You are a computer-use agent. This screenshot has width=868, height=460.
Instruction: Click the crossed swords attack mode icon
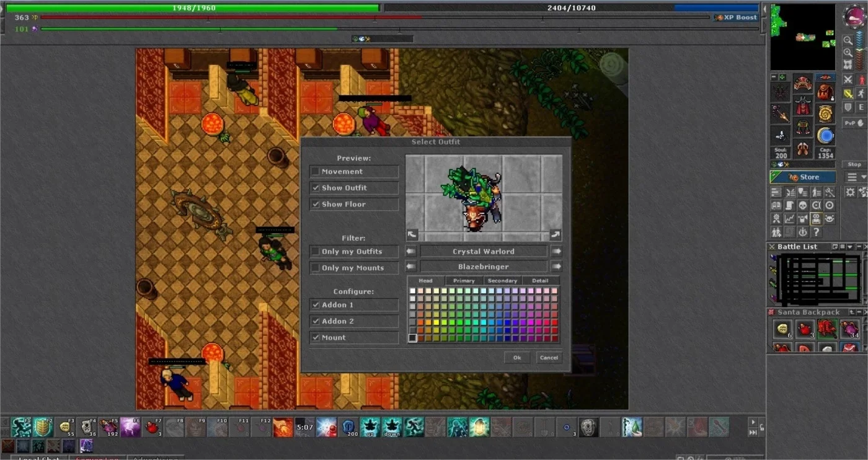tap(848, 80)
